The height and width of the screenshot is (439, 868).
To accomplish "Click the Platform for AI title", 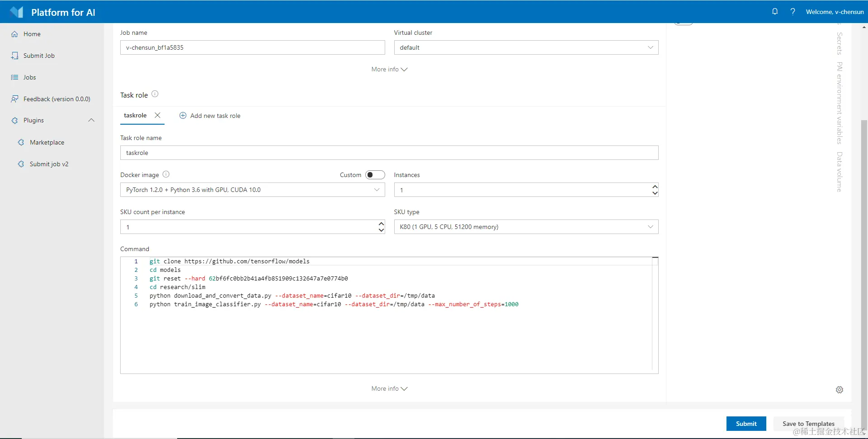I will [x=63, y=12].
